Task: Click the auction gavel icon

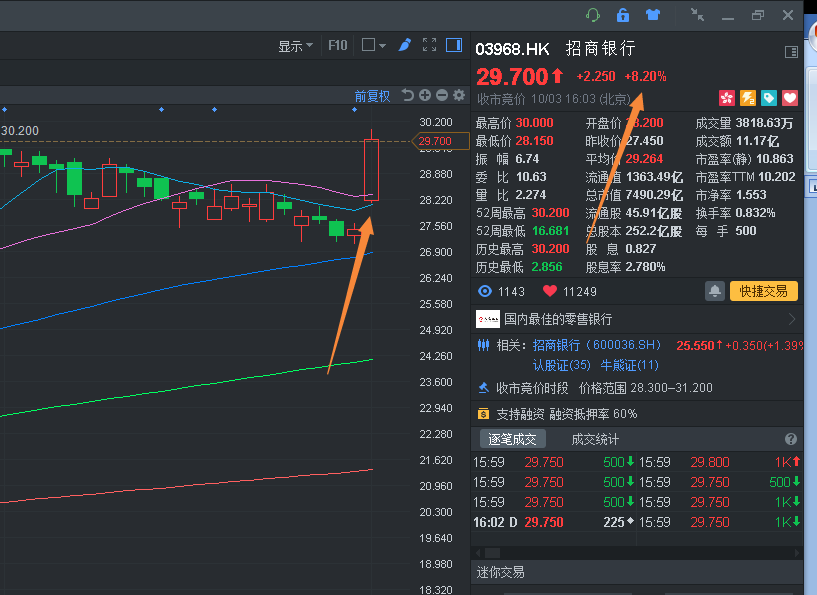Action: click(484, 388)
